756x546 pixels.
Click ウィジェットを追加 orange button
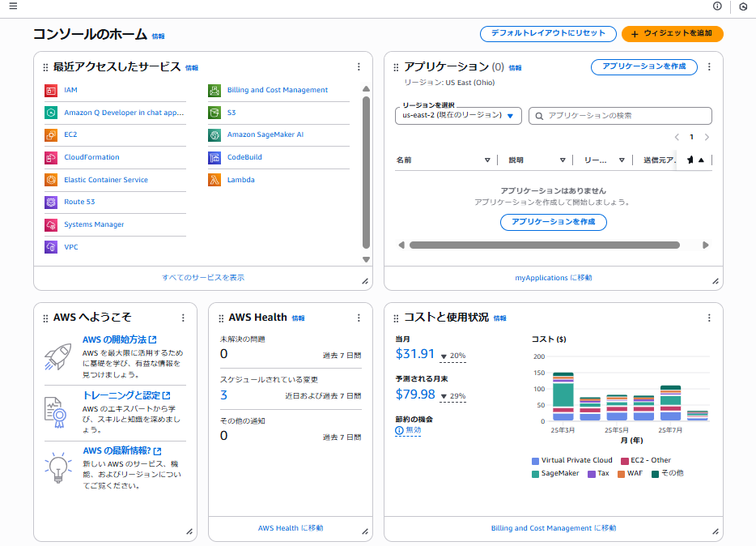pos(672,34)
